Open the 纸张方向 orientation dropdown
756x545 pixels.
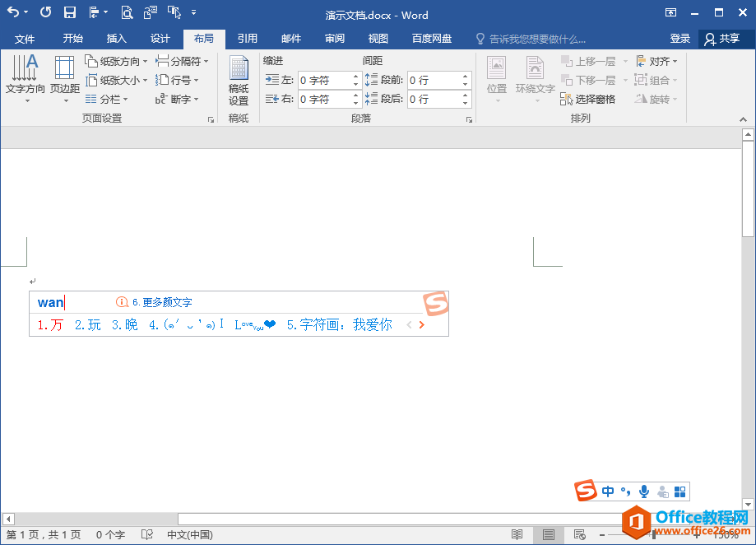coord(116,61)
